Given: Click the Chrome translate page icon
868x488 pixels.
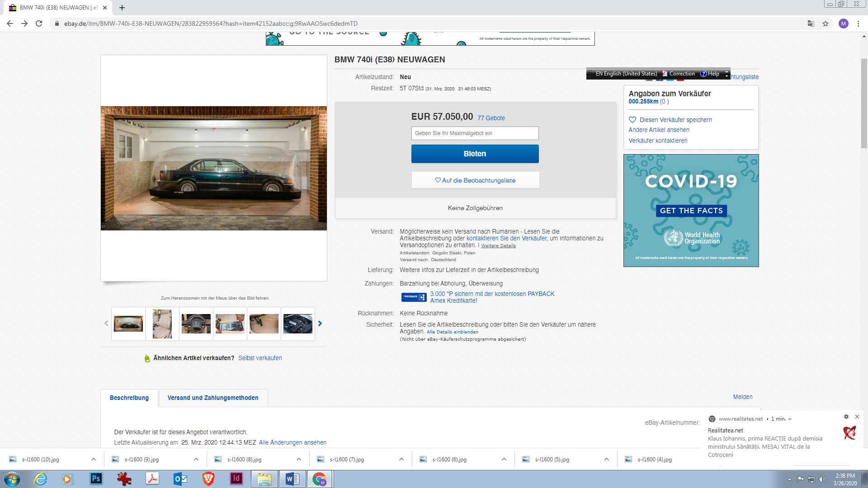Looking at the screenshot, I should tap(811, 23).
